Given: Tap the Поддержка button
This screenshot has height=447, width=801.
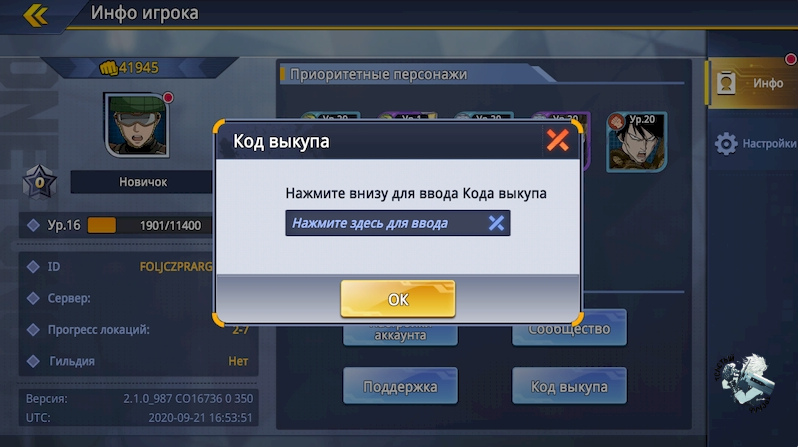Looking at the screenshot, I should point(400,386).
